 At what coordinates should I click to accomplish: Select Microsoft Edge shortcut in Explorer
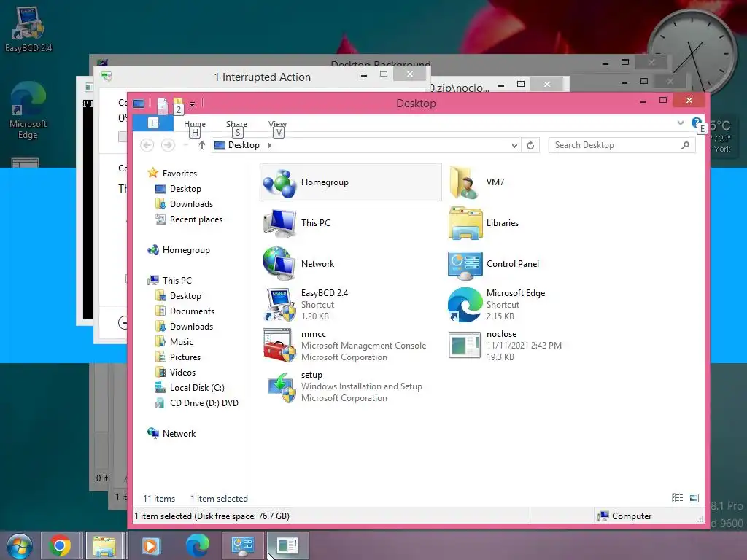[465, 305]
